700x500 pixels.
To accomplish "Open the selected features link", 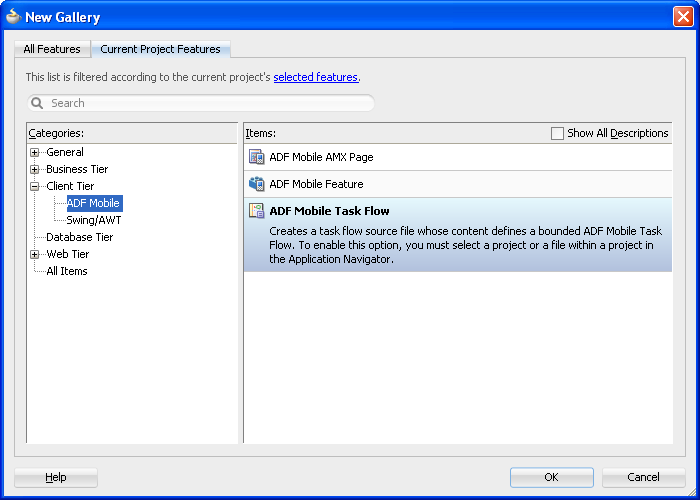I will (316, 77).
